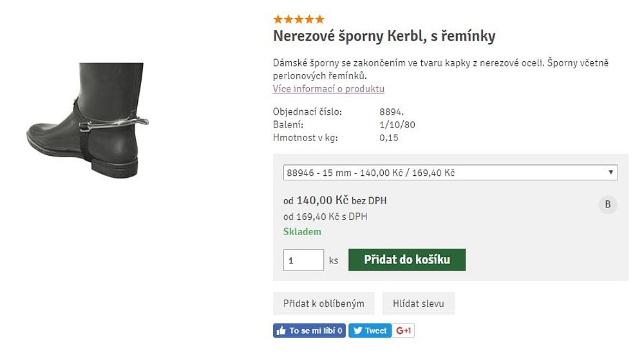644x355 pixels.
Task: Focus the quantity 'ks' input field
Action: click(303, 260)
